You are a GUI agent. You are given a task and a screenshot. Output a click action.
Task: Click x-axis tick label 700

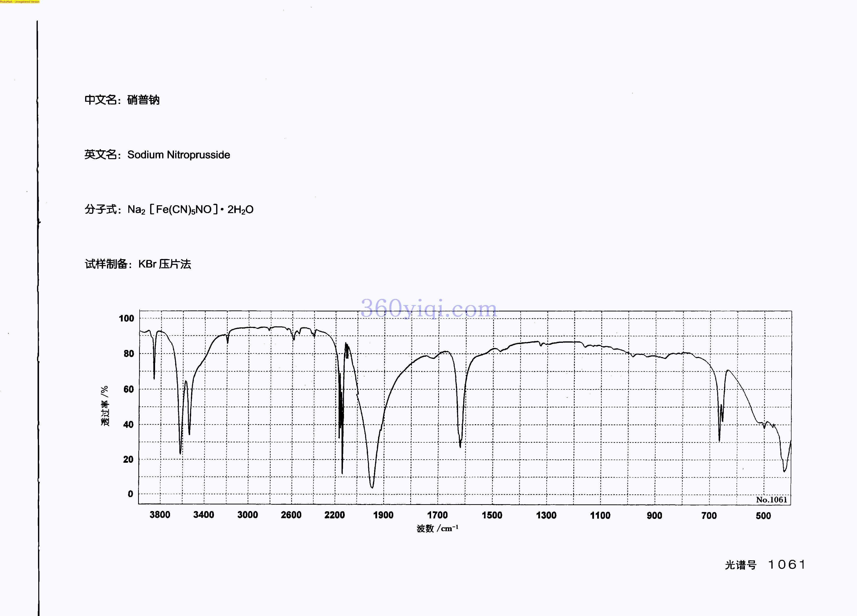(x=709, y=515)
